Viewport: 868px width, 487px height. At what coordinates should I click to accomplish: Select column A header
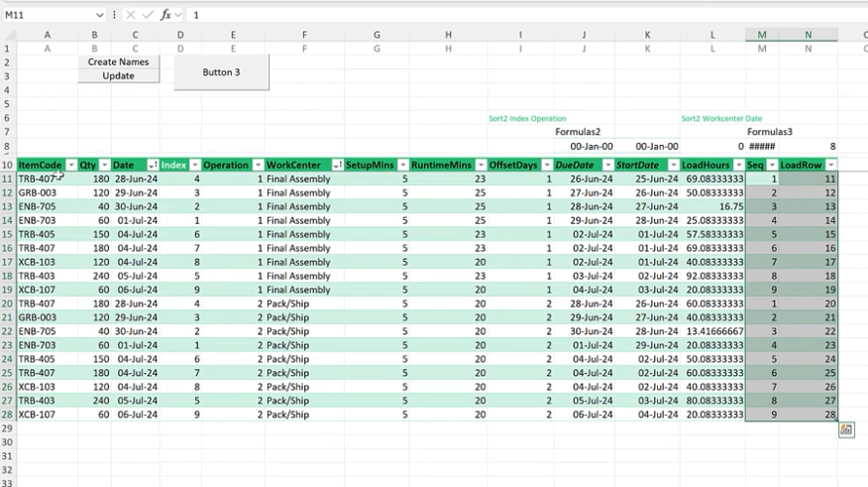(47, 35)
